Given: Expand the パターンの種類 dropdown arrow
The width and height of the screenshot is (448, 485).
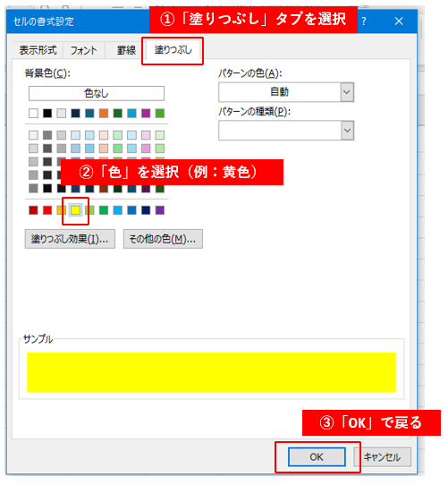Looking at the screenshot, I should click(347, 131).
